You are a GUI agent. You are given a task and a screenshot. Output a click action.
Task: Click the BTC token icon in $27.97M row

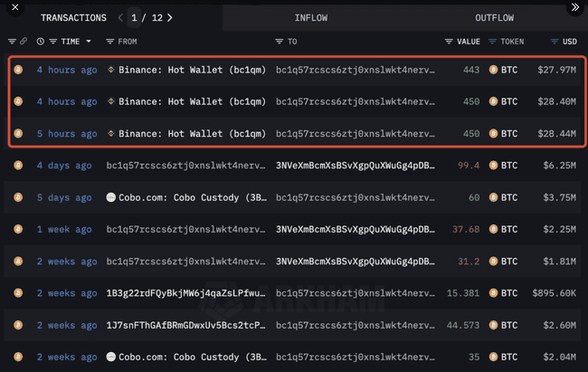493,70
